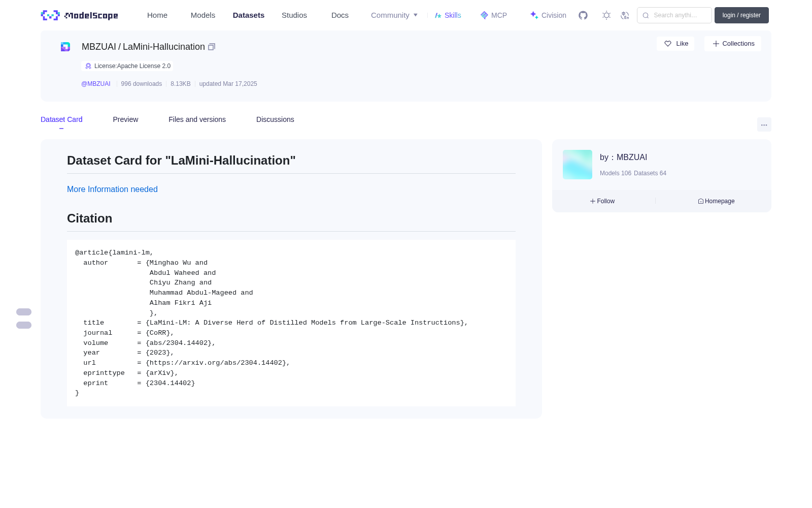Open the Skills link
The image size is (812, 508).
[x=448, y=15]
